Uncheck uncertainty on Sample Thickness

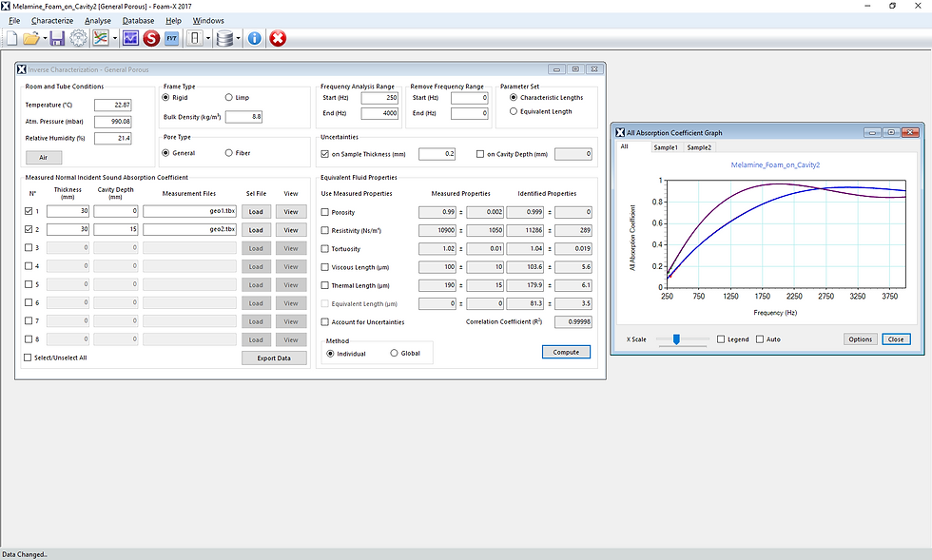click(x=324, y=154)
